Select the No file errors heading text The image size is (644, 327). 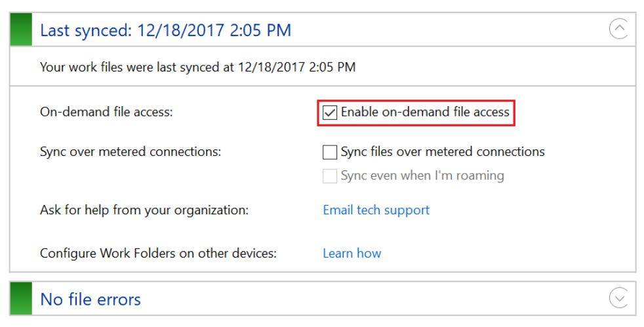(x=91, y=299)
